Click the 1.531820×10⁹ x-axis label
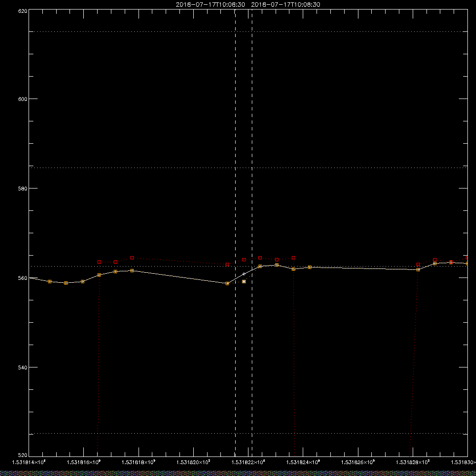The width and height of the screenshot is (476, 476). coord(193,462)
